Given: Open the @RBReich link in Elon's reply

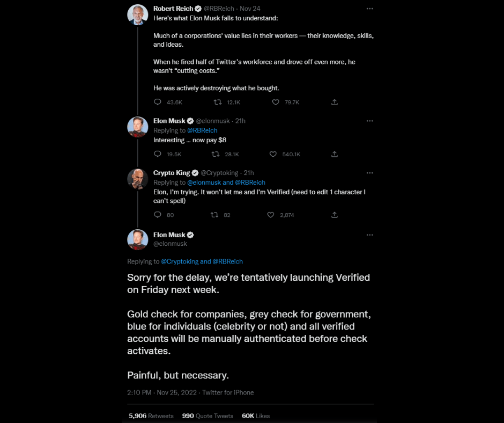Looking at the screenshot, I should point(202,130).
